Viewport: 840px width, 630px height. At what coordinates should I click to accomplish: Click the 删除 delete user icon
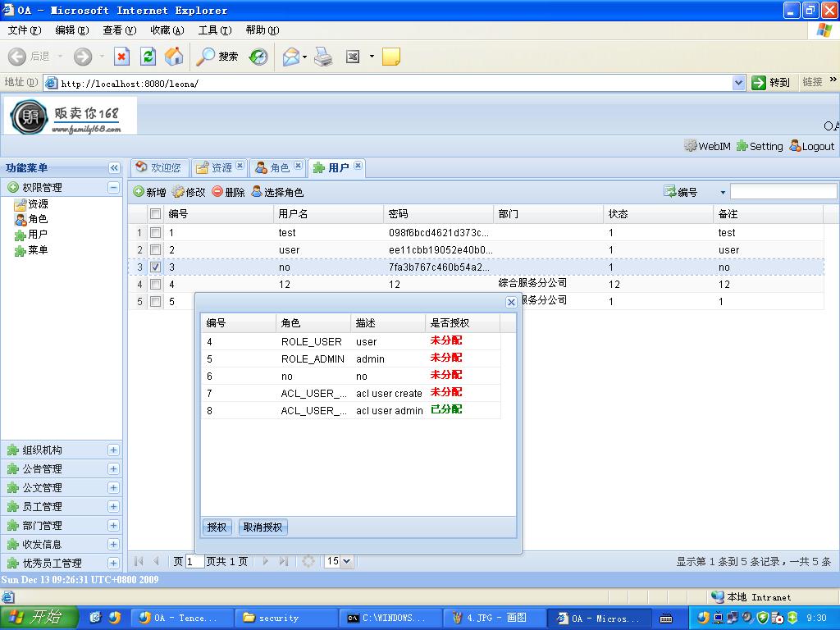click(x=217, y=192)
